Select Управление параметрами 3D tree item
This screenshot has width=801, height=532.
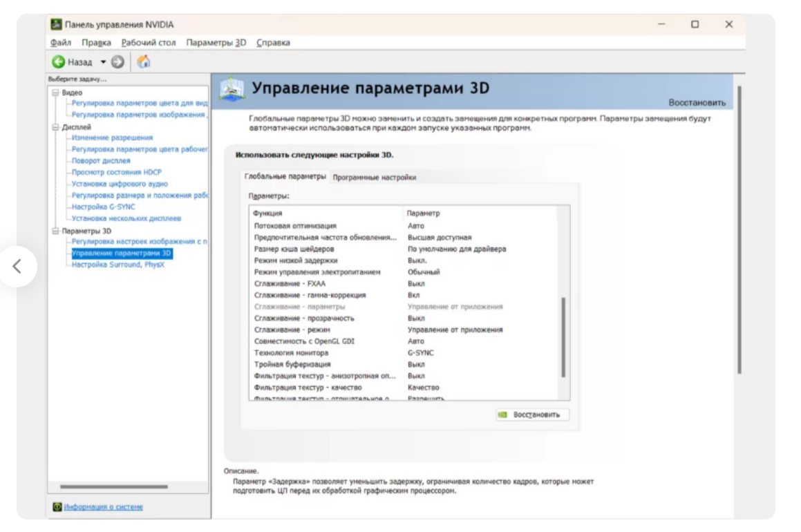pos(122,254)
